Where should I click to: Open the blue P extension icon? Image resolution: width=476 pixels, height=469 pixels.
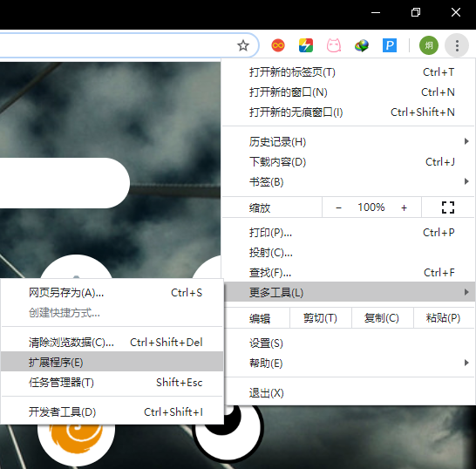tap(390, 45)
